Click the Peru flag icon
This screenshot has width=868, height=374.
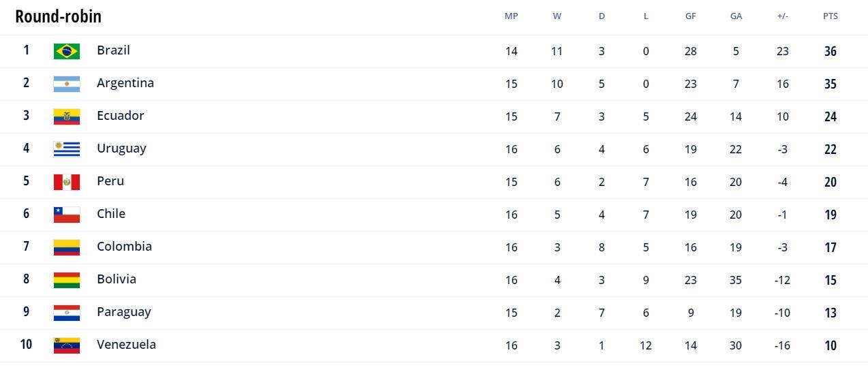coord(67,182)
